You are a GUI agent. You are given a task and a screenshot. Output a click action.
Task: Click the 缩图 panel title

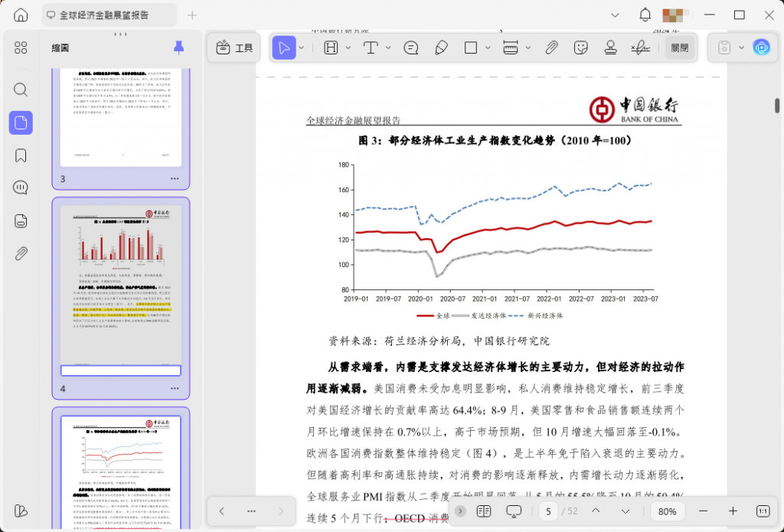(x=60, y=48)
